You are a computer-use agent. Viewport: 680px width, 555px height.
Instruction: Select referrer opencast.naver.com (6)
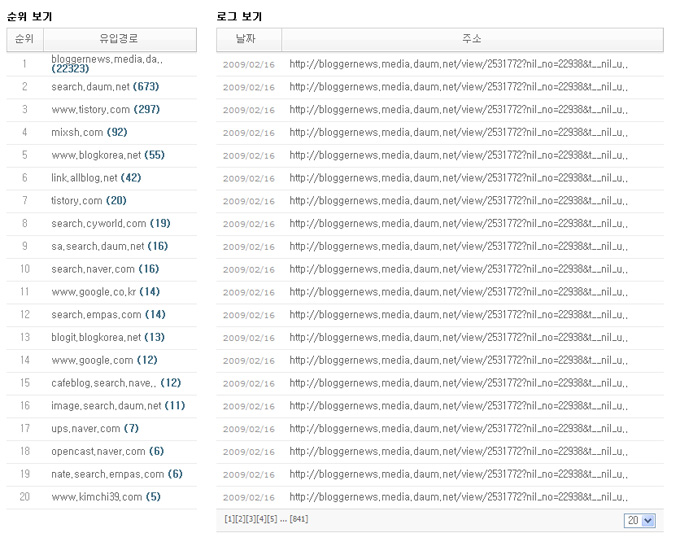pyautogui.click(x=108, y=451)
